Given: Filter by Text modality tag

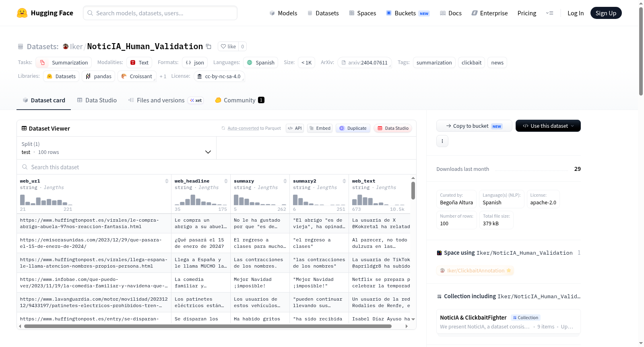Looking at the screenshot, I should pyautogui.click(x=139, y=62).
